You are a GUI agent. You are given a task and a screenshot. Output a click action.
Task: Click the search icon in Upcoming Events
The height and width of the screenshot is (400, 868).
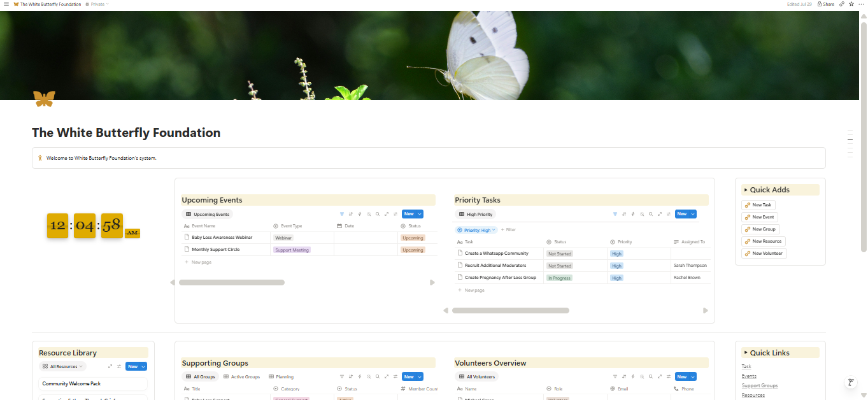[378, 214]
